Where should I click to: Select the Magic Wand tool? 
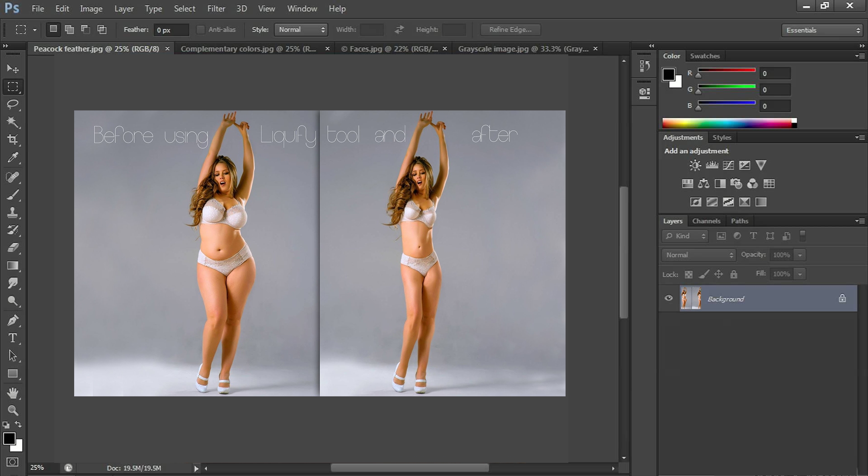click(x=13, y=122)
